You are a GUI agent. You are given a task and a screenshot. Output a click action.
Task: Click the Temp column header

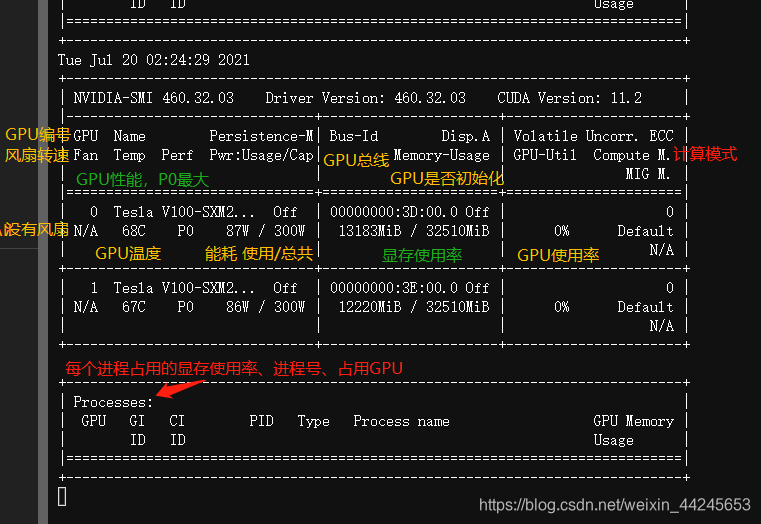130,155
